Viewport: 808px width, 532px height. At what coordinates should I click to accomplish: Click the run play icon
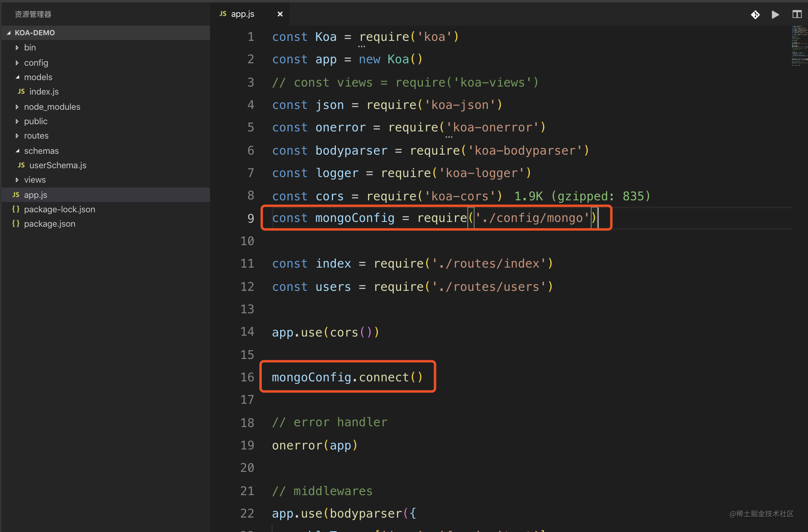point(776,15)
